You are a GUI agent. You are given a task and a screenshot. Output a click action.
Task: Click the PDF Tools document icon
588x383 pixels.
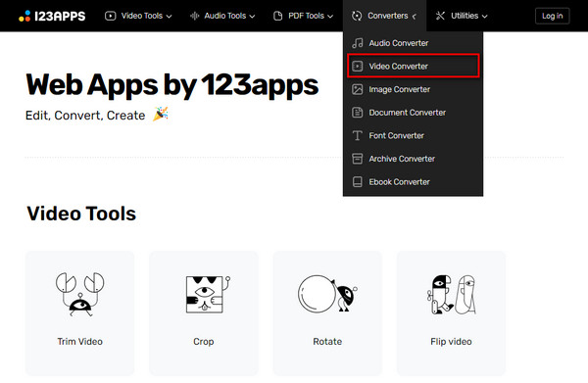point(278,16)
